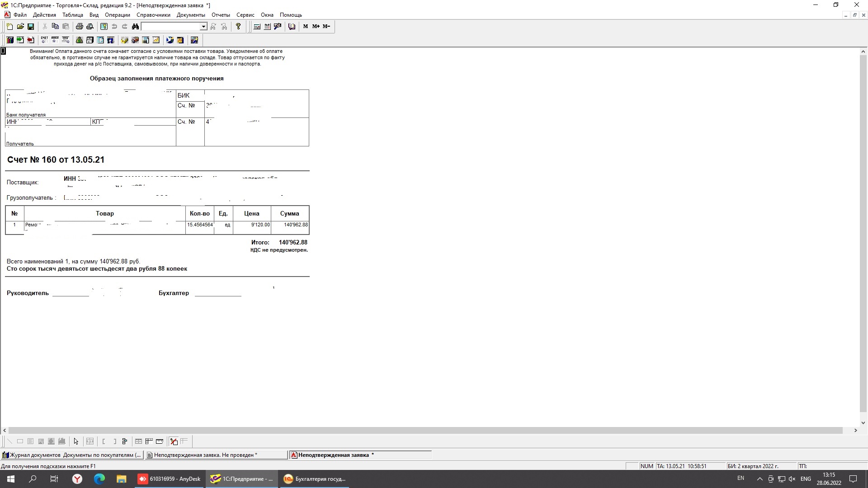Open the calculator toolbar icon

(x=257, y=27)
